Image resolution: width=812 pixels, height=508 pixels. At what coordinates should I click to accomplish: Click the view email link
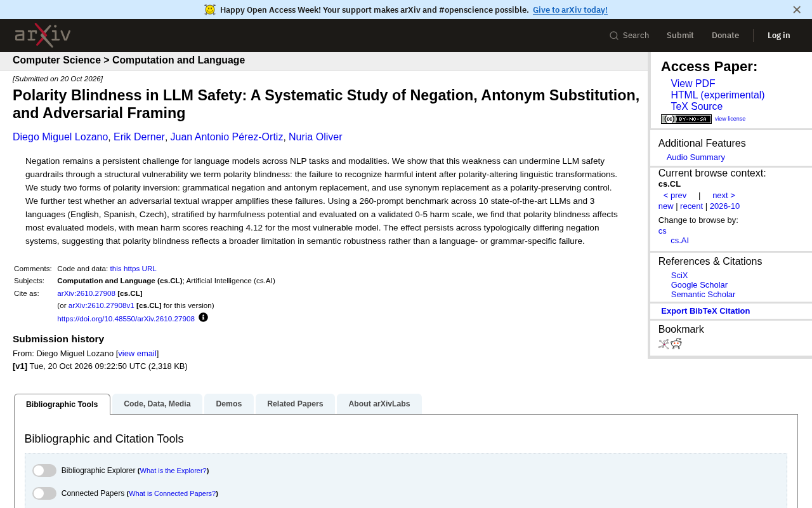[137, 354]
